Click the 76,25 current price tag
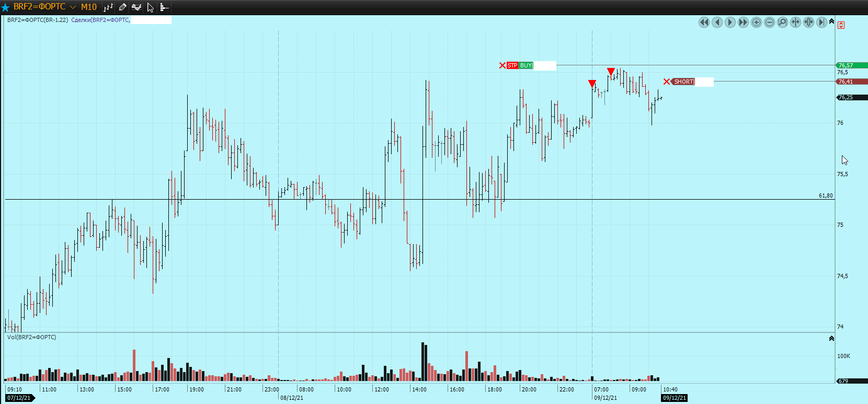The image size is (868, 404). coord(852,97)
